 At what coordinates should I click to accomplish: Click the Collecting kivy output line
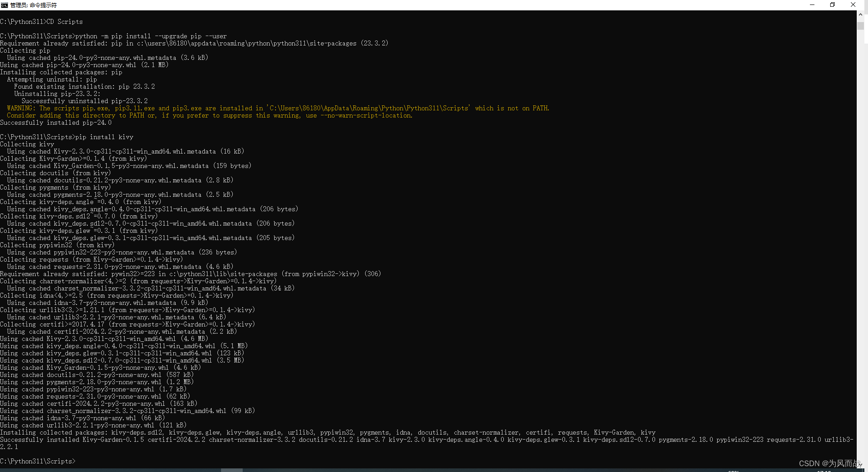(27, 144)
